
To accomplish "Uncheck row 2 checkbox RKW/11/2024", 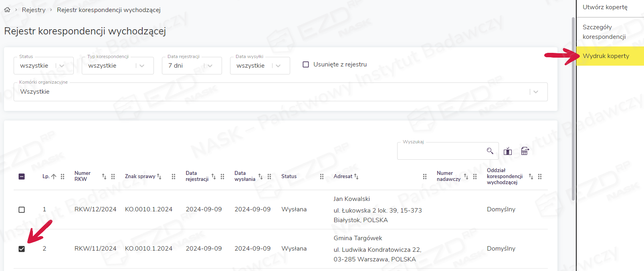I will tap(22, 249).
